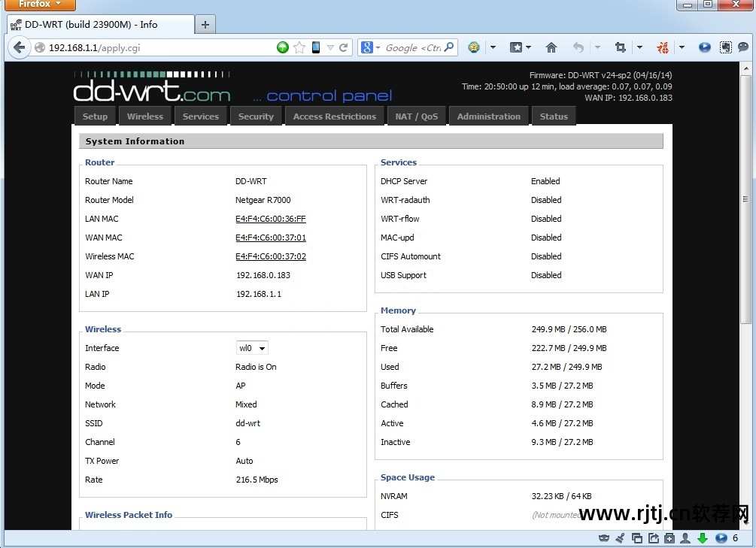Open the Setup tab
Viewport: 756px width, 548px height.
pos(95,117)
